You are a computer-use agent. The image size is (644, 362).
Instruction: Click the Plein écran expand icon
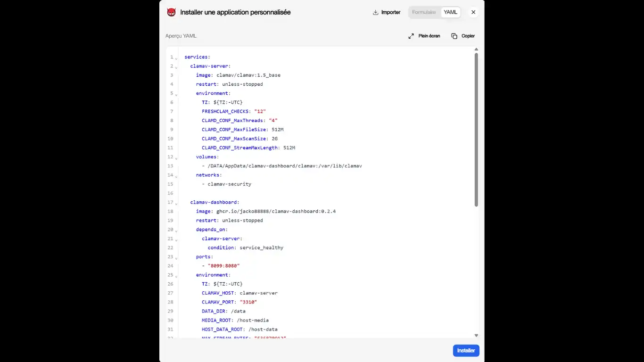[411, 36]
